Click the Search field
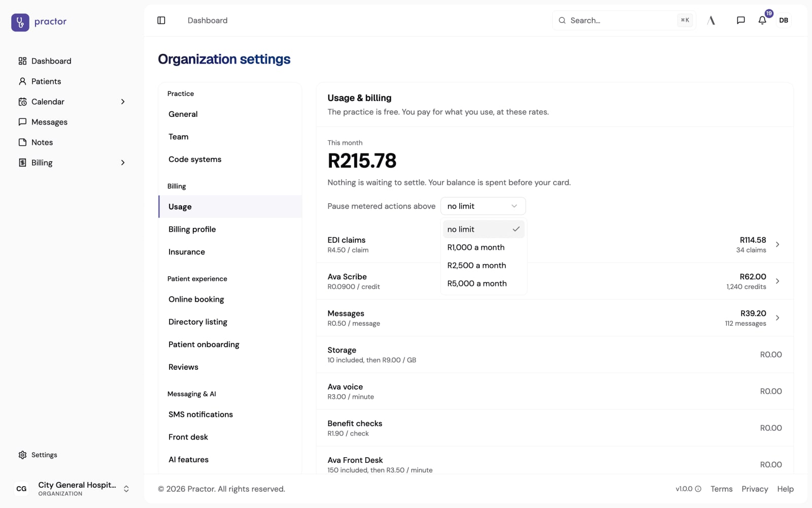This screenshot has height=508, width=812. (624, 20)
